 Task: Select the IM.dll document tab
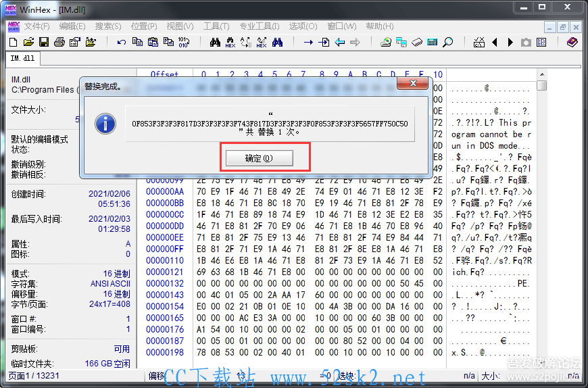22,59
